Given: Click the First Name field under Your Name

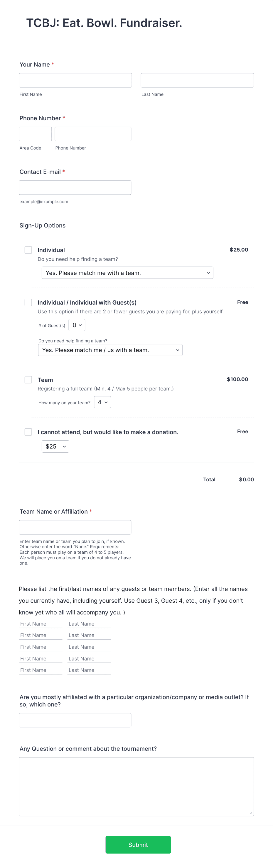Looking at the screenshot, I should tap(75, 80).
